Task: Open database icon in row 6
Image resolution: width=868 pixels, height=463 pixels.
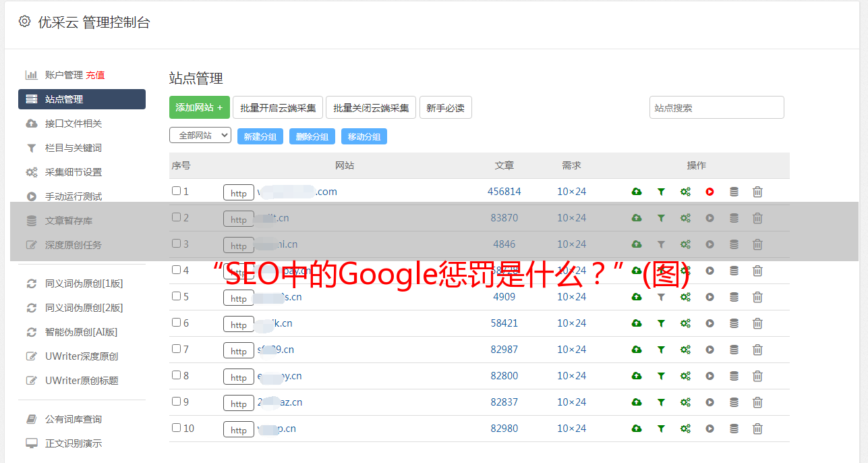Action: [x=734, y=323]
